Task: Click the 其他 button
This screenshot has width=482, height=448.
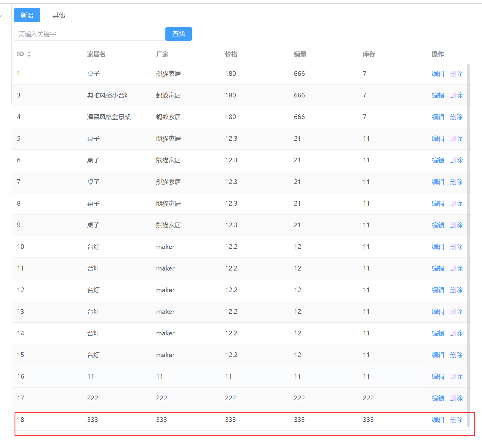Action: click(59, 15)
